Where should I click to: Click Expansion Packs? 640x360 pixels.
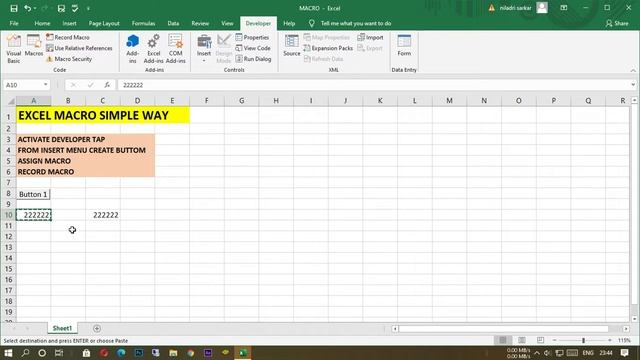328,48
